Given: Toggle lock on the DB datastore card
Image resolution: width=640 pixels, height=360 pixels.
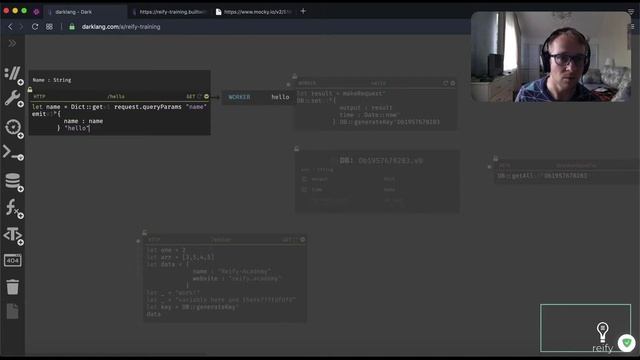Looking at the screenshot, I should coord(296,149).
